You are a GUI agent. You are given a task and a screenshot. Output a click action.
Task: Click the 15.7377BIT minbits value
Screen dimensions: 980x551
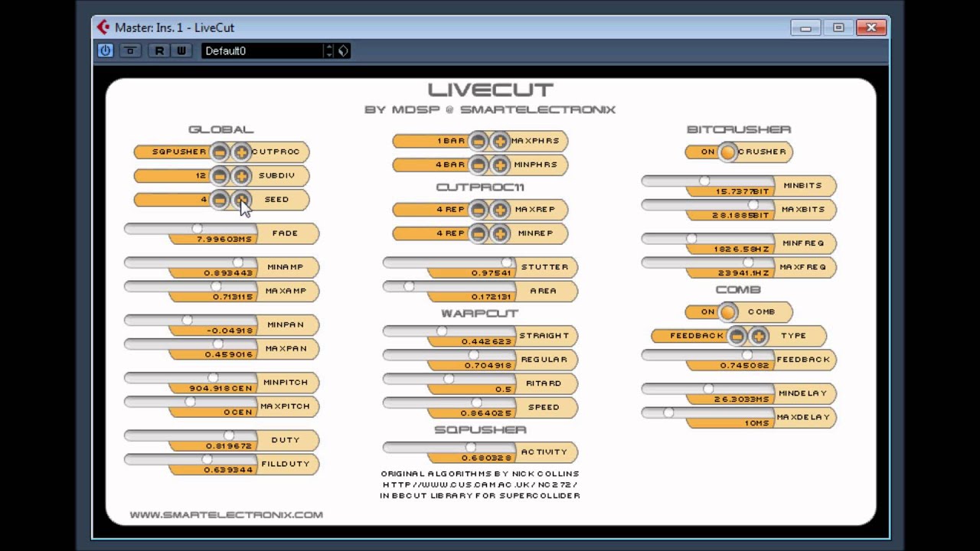743,191
